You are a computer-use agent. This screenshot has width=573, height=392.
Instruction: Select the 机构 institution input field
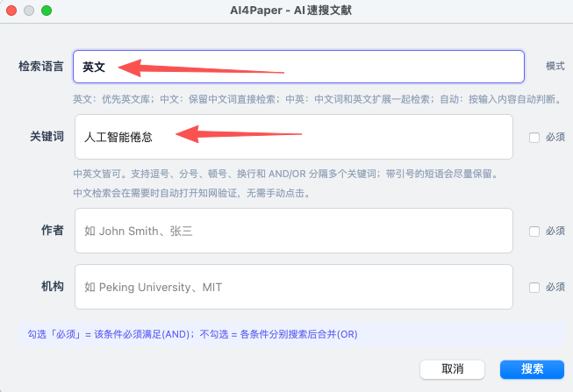pos(294,287)
